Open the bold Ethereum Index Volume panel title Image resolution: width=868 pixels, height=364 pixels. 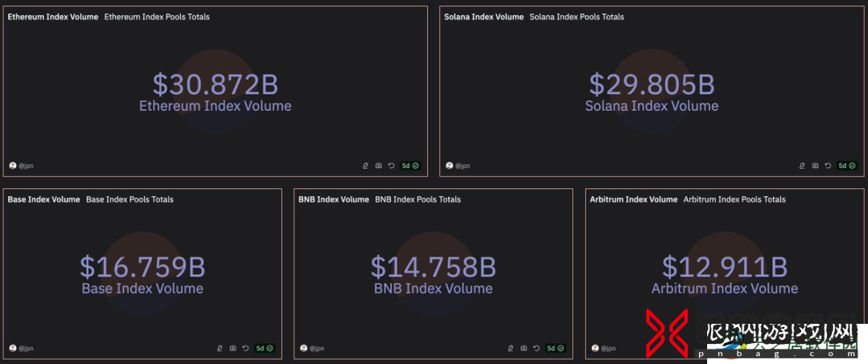tap(53, 17)
